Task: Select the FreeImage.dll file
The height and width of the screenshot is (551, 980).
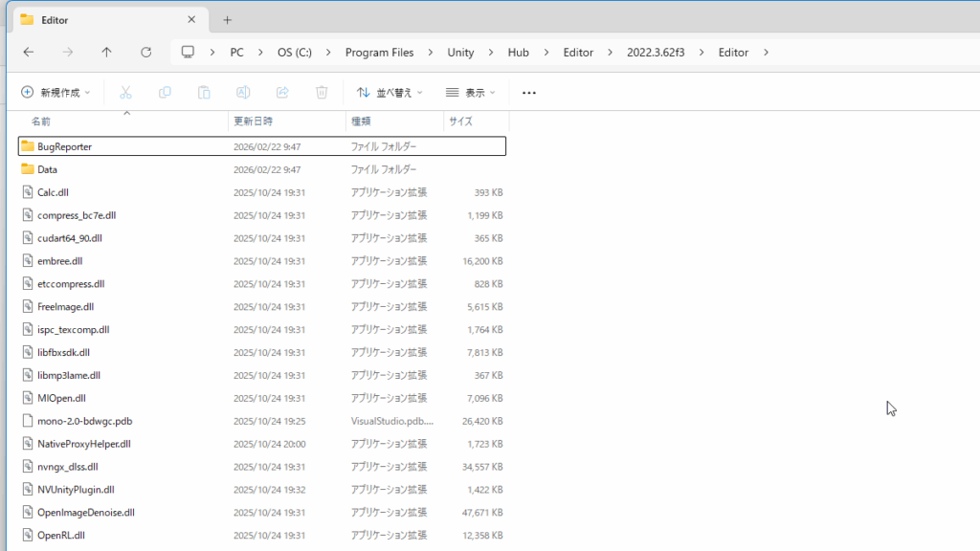Action: click(x=66, y=307)
